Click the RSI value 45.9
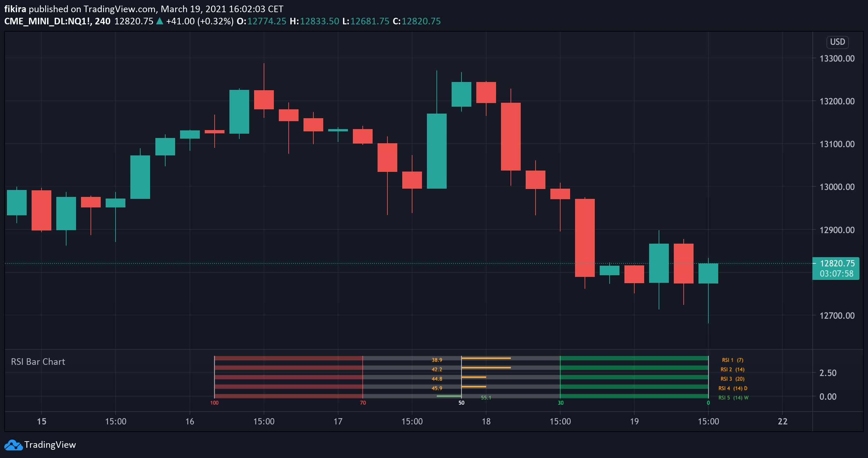Image resolution: width=868 pixels, height=458 pixels. 437,388
